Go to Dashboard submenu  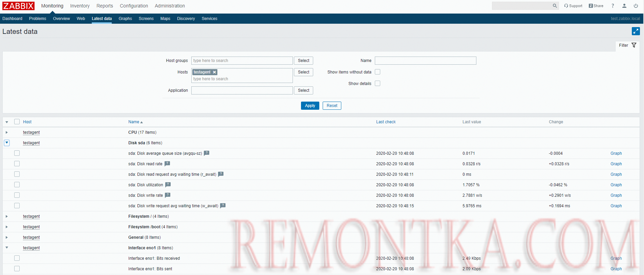click(x=13, y=19)
